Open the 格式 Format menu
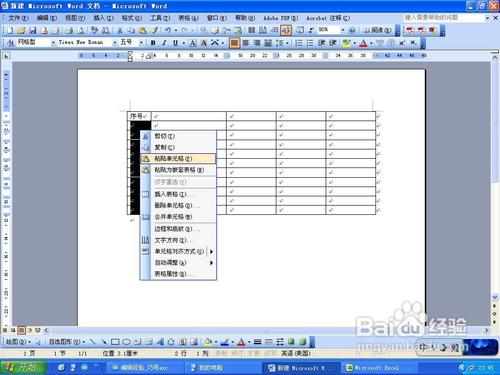Viewport: 500px width, 375px height. 132,18
